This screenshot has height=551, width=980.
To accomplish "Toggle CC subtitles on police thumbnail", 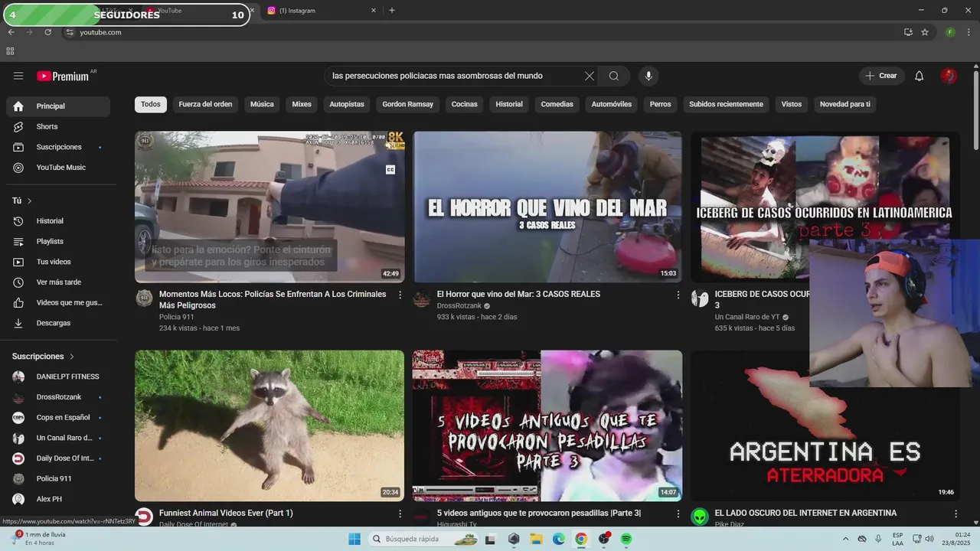I will pyautogui.click(x=390, y=170).
